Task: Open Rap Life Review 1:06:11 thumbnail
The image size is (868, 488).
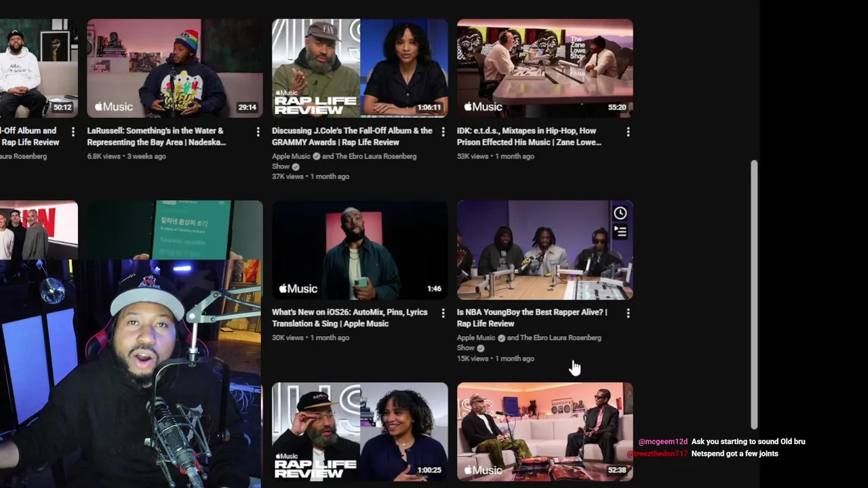Action: (360, 68)
